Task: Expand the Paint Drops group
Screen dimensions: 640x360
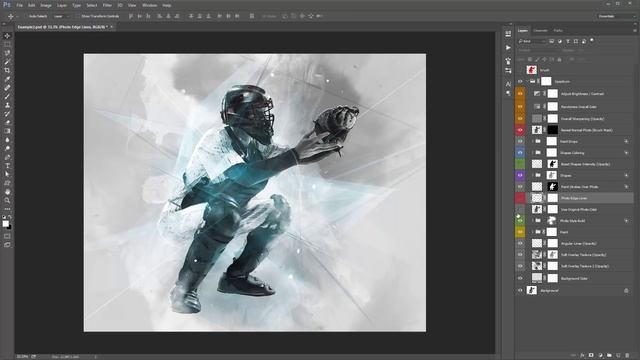Action: 532,142
